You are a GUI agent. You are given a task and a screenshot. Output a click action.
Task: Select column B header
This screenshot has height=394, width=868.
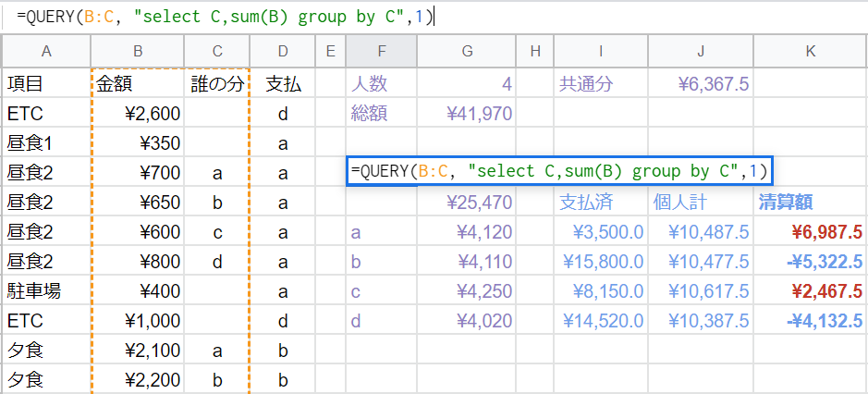[x=138, y=52]
